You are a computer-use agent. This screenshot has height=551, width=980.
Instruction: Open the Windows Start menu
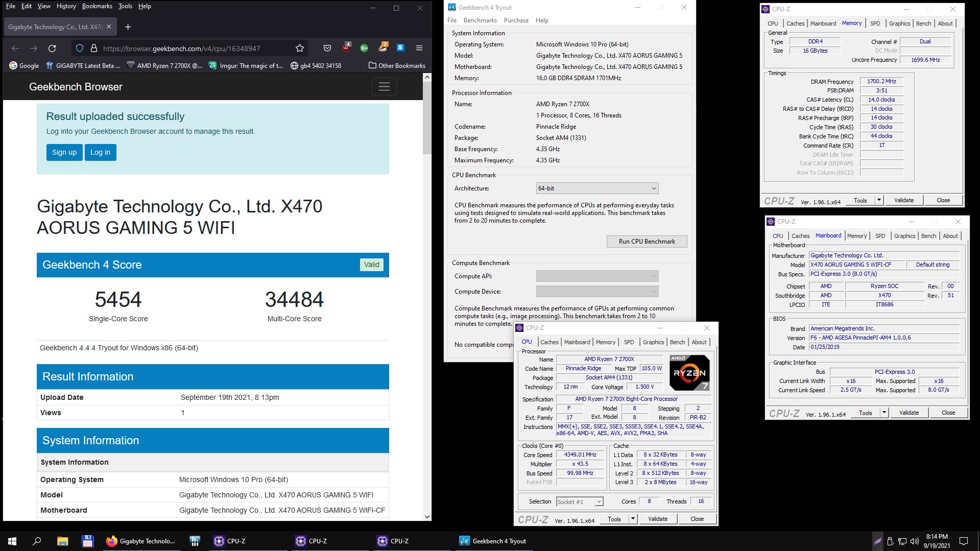pos(12,541)
